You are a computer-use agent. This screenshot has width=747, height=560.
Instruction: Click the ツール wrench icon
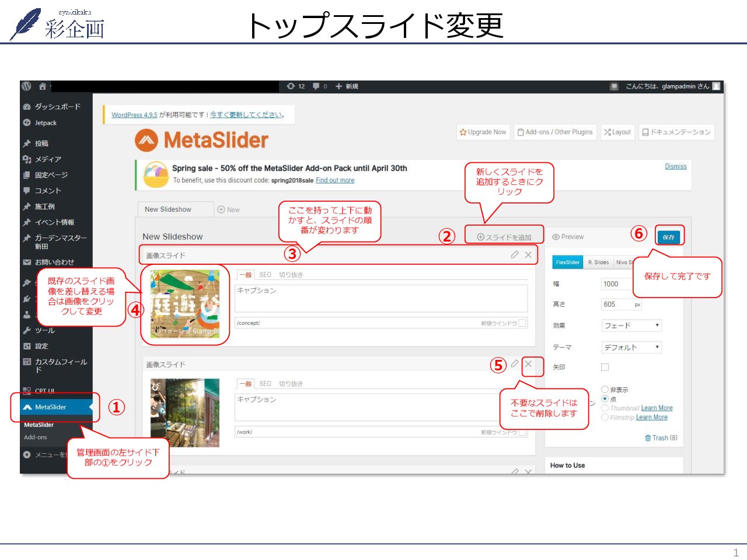(x=27, y=330)
